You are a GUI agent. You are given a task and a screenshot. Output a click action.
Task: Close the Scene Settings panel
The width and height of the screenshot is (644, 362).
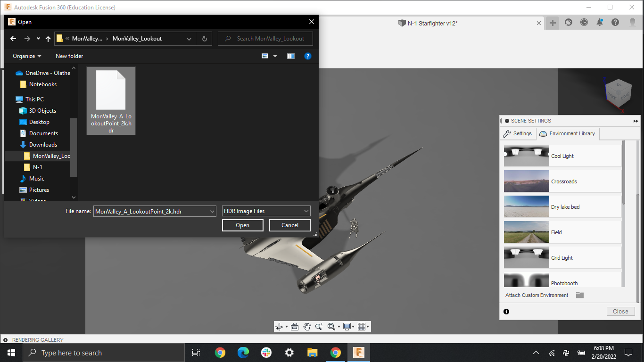[620, 311]
